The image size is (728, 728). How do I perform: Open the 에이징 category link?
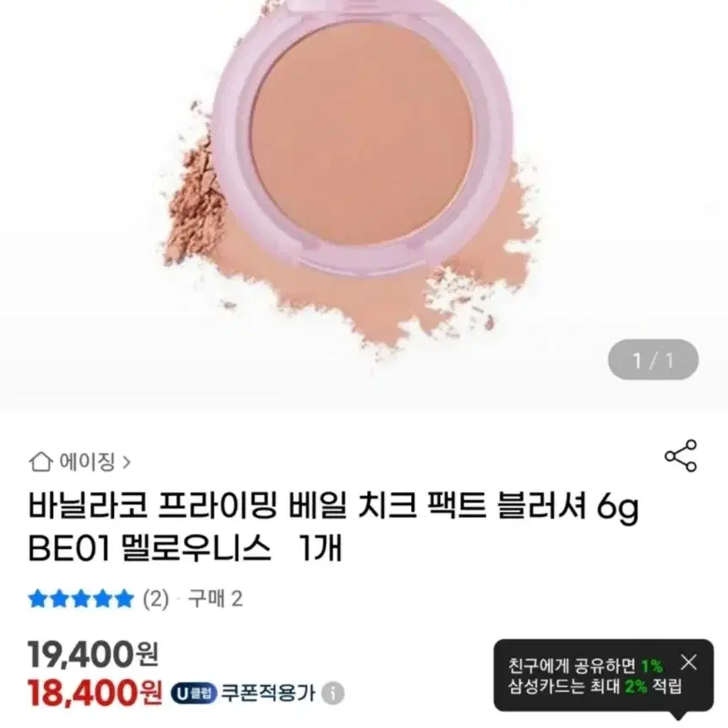click(x=87, y=462)
